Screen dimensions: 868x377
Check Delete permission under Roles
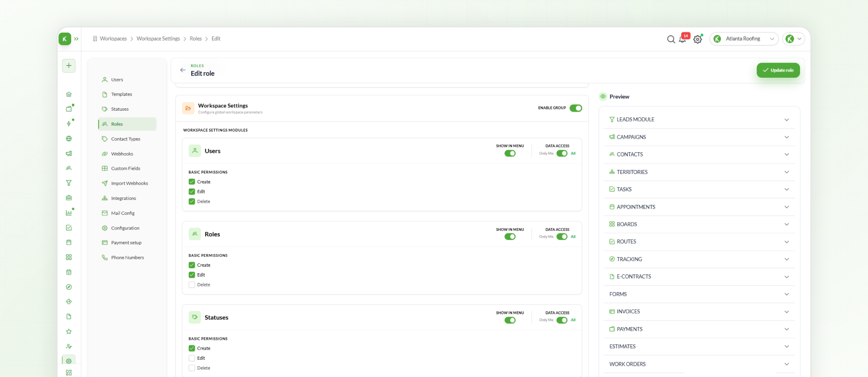pyautogui.click(x=192, y=285)
